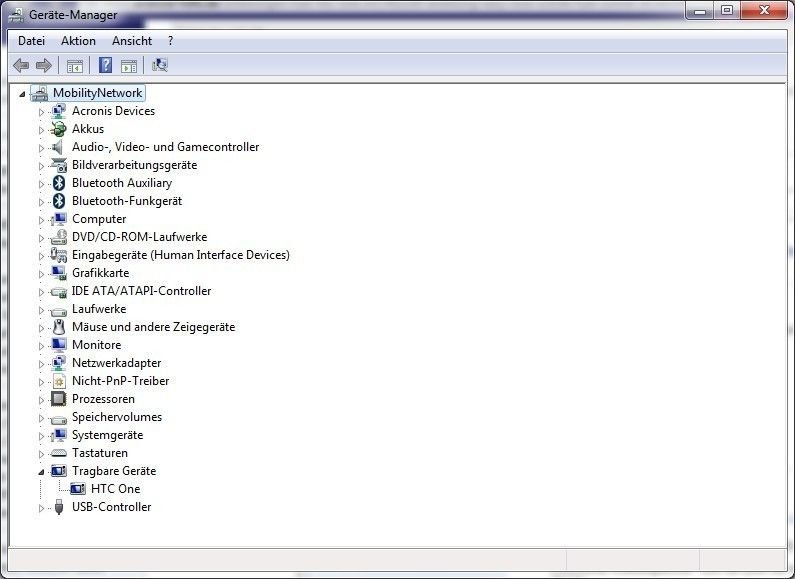
Task: Select the Bildverarbeitungsgeräte label
Action: [134, 165]
